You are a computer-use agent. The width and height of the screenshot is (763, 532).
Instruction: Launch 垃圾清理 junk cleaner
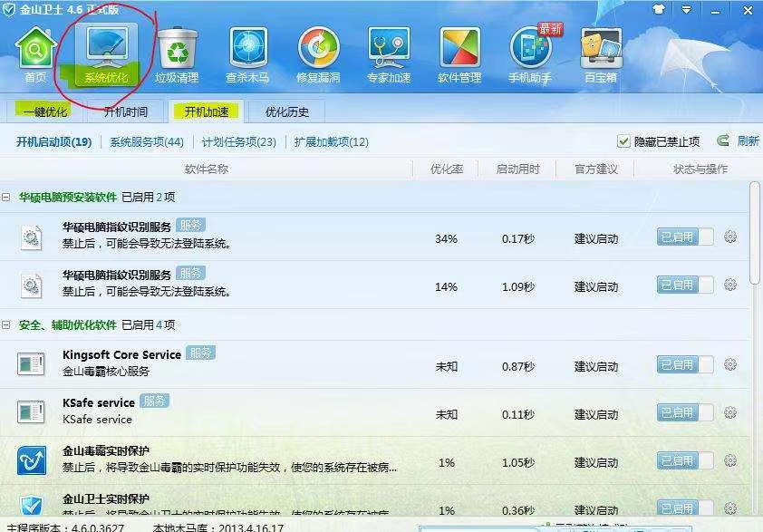click(x=177, y=52)
